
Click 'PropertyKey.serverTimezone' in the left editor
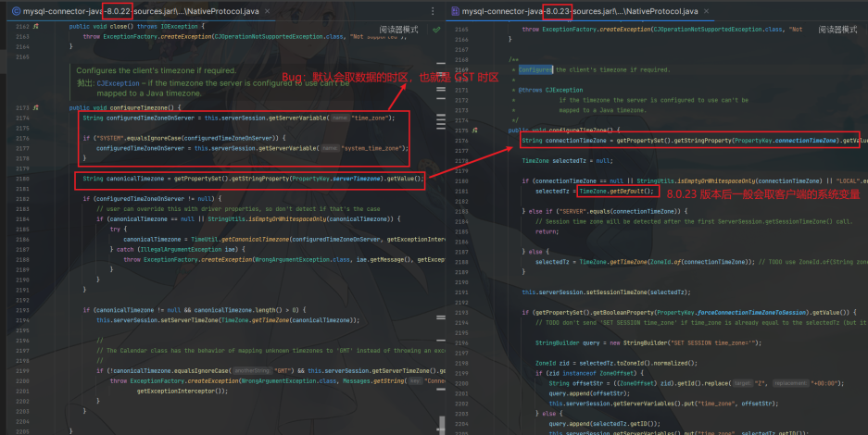click(x=338, y=179)
